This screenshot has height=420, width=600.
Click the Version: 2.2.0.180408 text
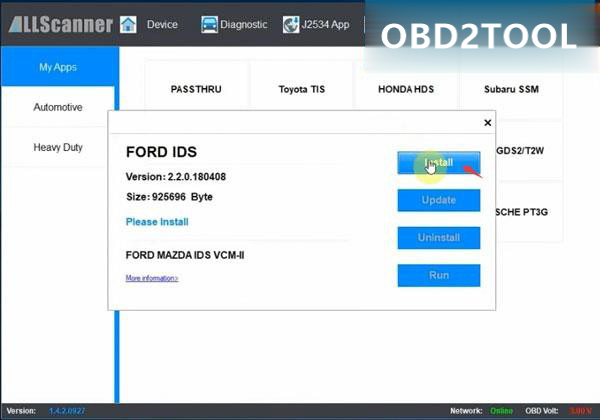coord(176,177)
